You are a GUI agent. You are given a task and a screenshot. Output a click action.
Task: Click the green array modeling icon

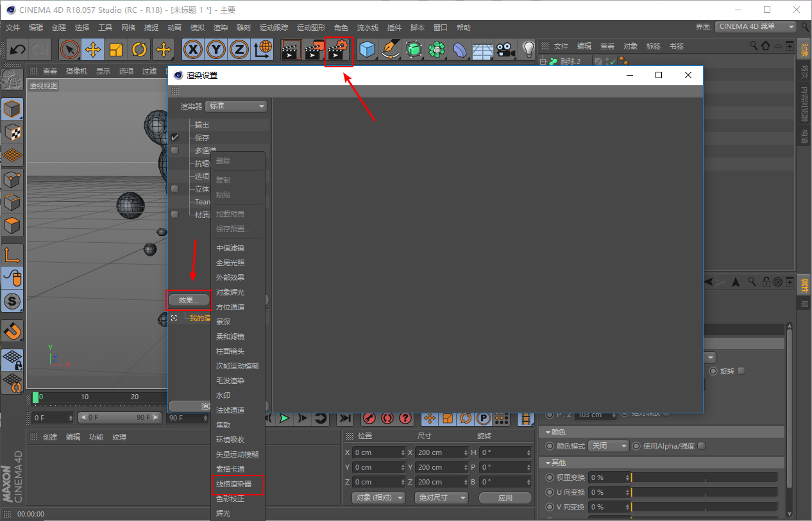[x=437, y=49]
